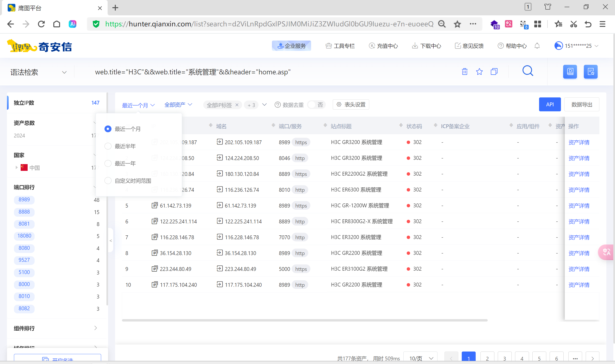
Task: Open 帮助中心 menu item
Action: 512,46
